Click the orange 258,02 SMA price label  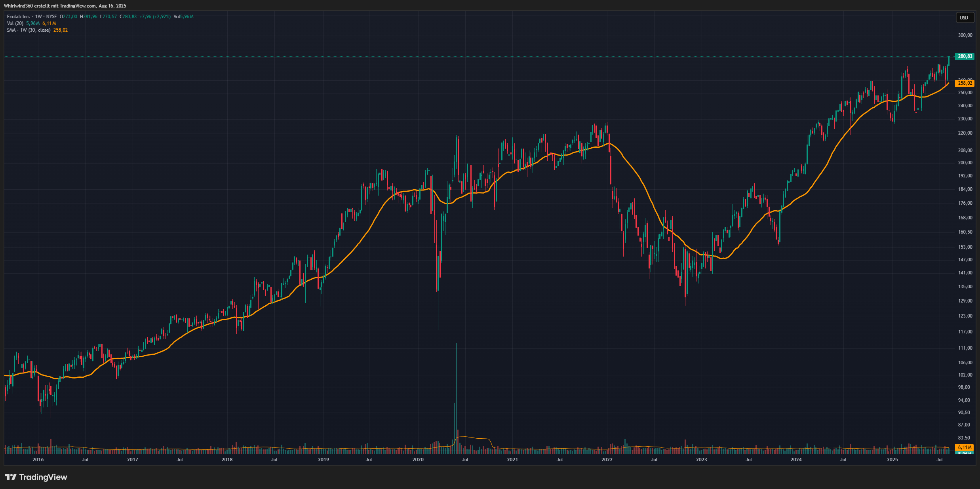965,83
